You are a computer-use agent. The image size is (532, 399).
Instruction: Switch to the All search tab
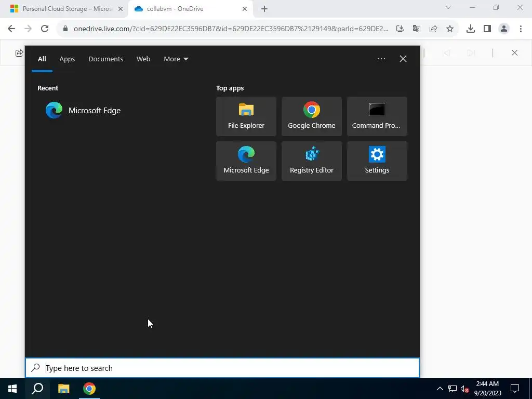[x=42, y=59]
